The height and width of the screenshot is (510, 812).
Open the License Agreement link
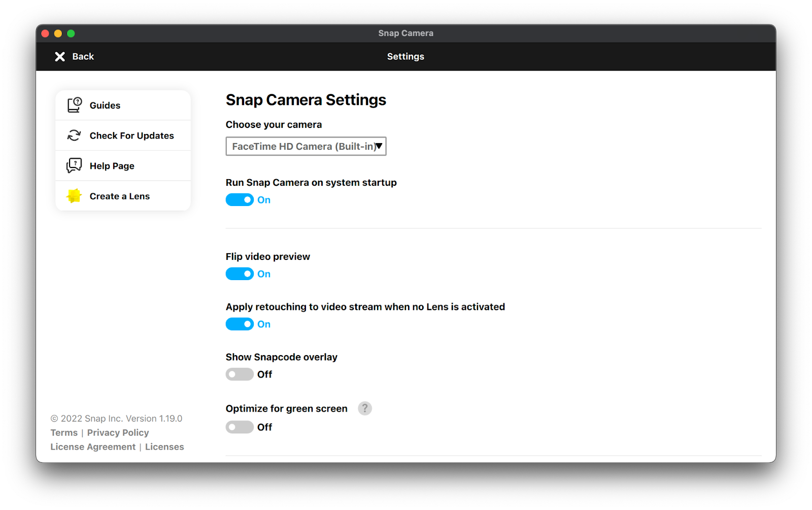pos(93,447)
